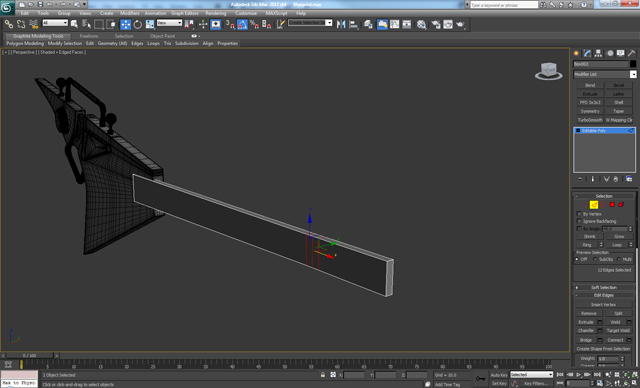Click the Target Weld button
The width and height of the screenshot is (640, 388).
[618, 330]
